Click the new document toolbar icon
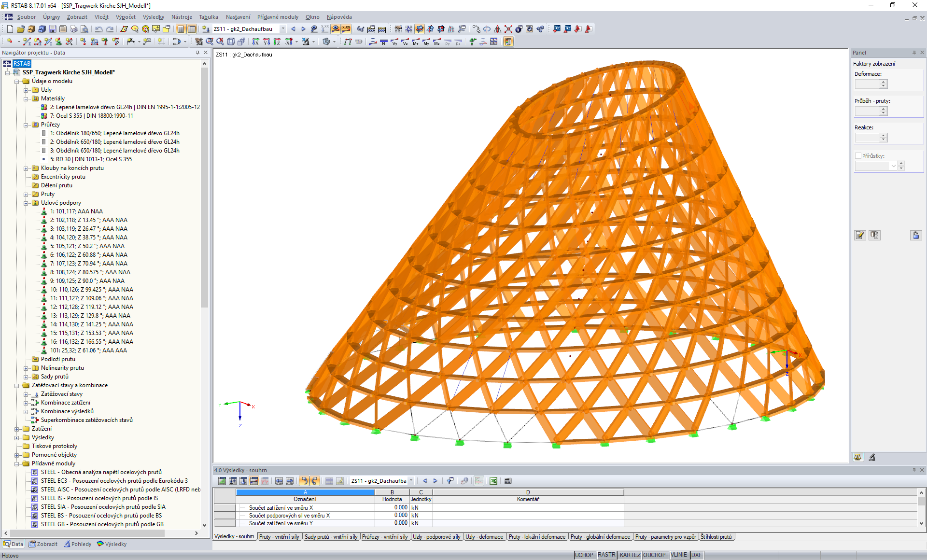 [x=10, y=29]
